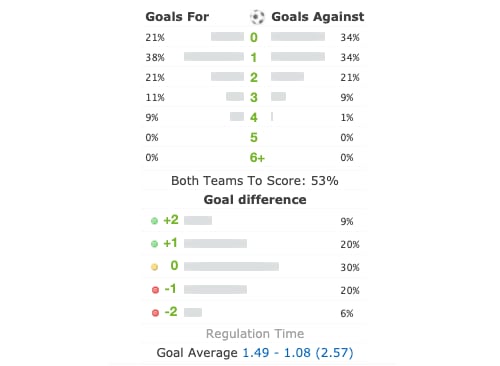Click the Goals For heading
Image resolution: width=500 pixels, height=366 pixels.
coord(177,17)
